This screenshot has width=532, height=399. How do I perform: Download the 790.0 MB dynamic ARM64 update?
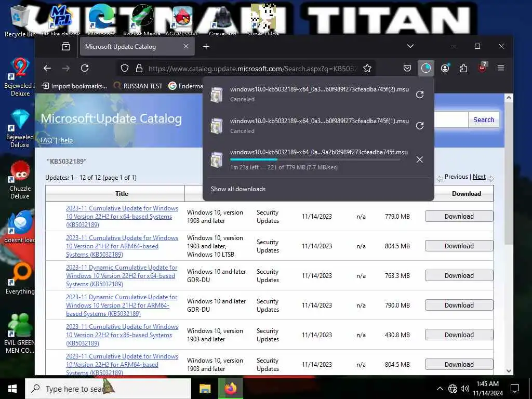click(x=459, y=305)
